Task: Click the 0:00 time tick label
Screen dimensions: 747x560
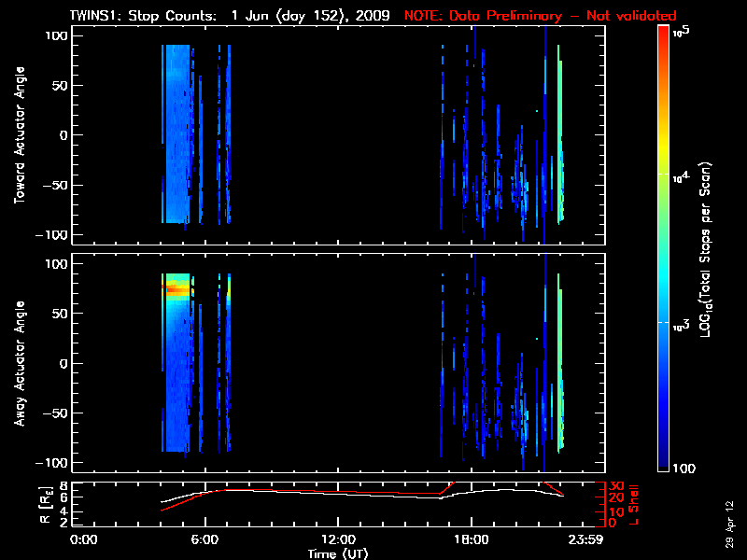Action: [84, 539]
